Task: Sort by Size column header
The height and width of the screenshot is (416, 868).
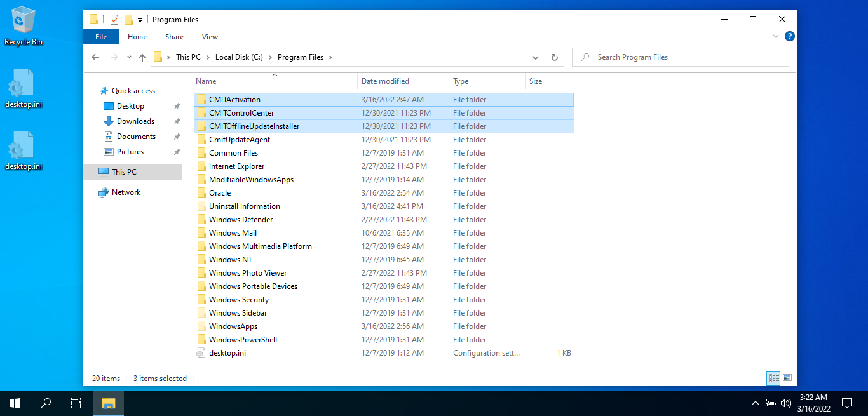Action: click(550, 81)
